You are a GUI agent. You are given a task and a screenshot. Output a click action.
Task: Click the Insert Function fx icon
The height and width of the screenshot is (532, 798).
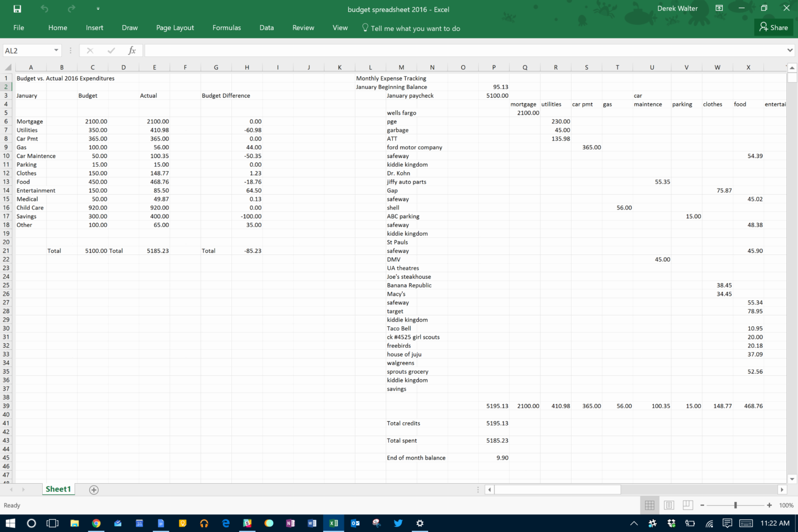coord(132,50)
